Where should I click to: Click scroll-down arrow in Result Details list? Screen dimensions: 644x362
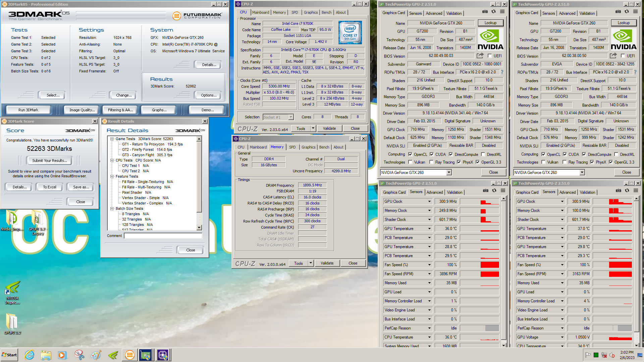click(x=199, y=228)
